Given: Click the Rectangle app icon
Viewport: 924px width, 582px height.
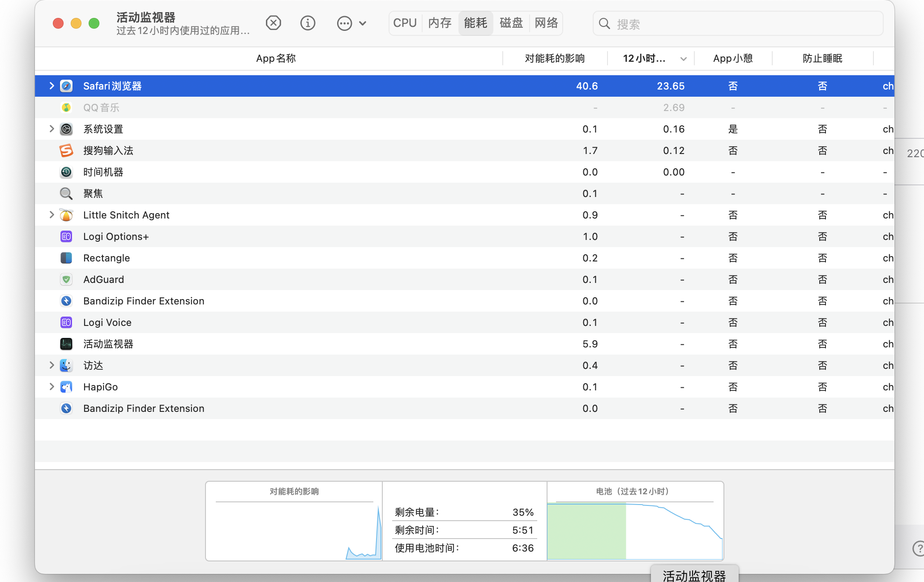Looking at the screenshot, I should pos(66,258).
